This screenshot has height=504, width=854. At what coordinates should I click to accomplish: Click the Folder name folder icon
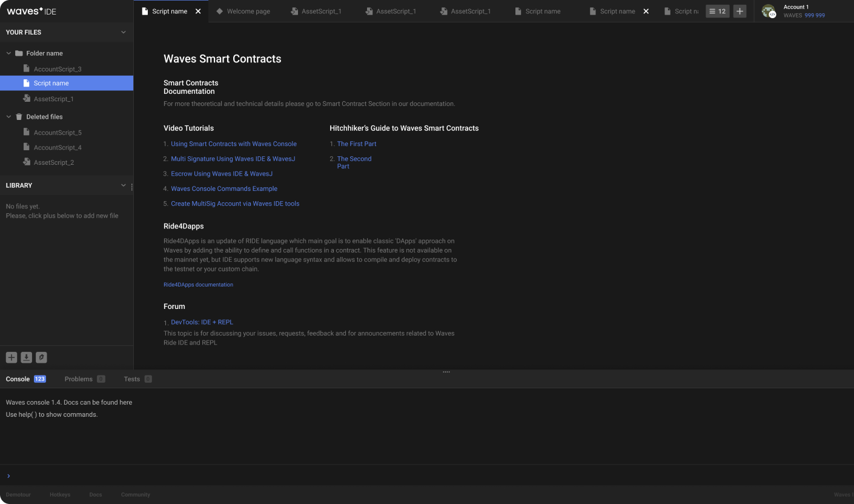[19, 53]
